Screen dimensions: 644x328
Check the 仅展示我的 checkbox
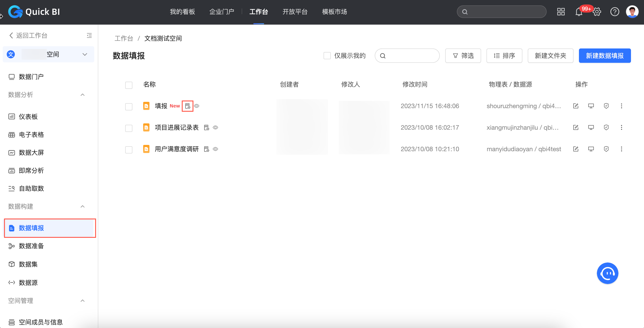327,55
